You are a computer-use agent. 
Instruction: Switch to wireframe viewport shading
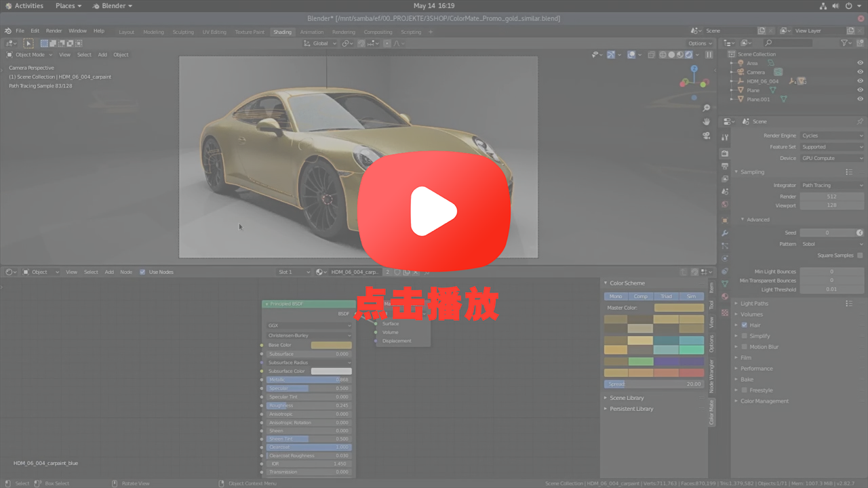point(664,55)
